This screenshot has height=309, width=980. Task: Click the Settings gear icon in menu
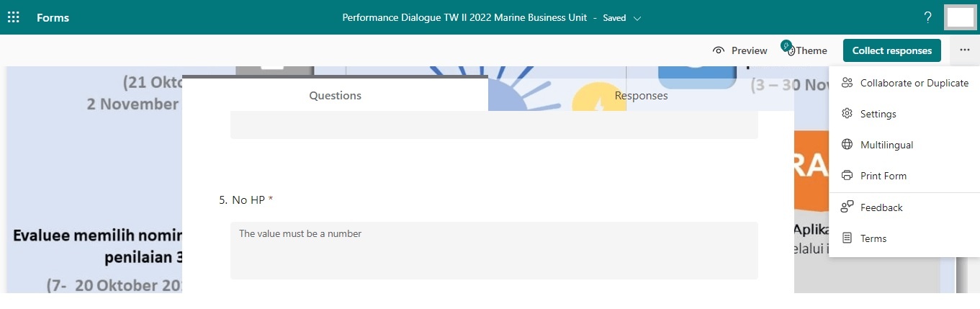tap(847, 114)
